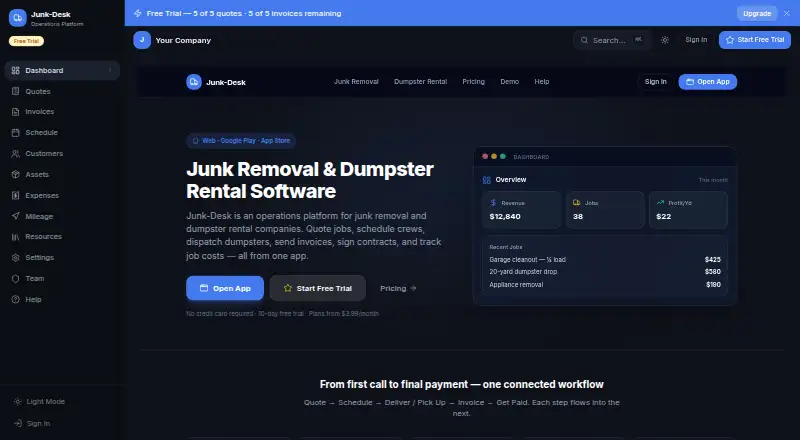Click the search magnifier icon
800x440 pixels.
(x=585, y=40)
